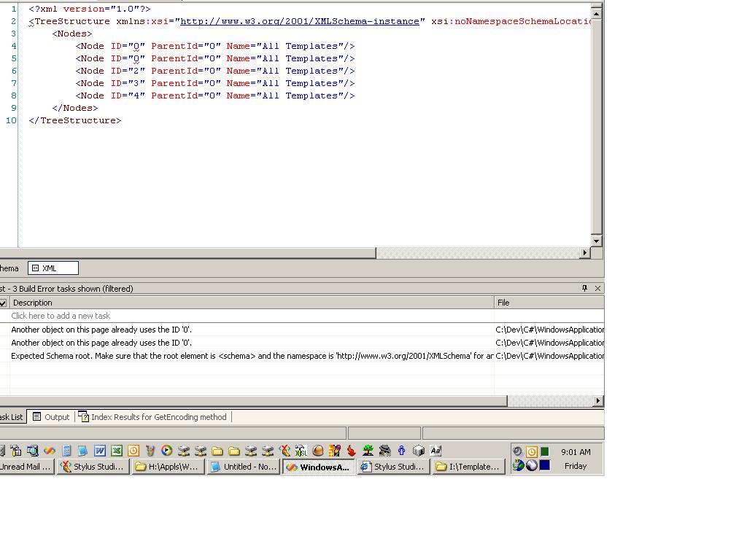The width and height of the screenshot is (747, 560).
Task: Click the blue upward arrow quick launch icon
Action: coord(401,451)
